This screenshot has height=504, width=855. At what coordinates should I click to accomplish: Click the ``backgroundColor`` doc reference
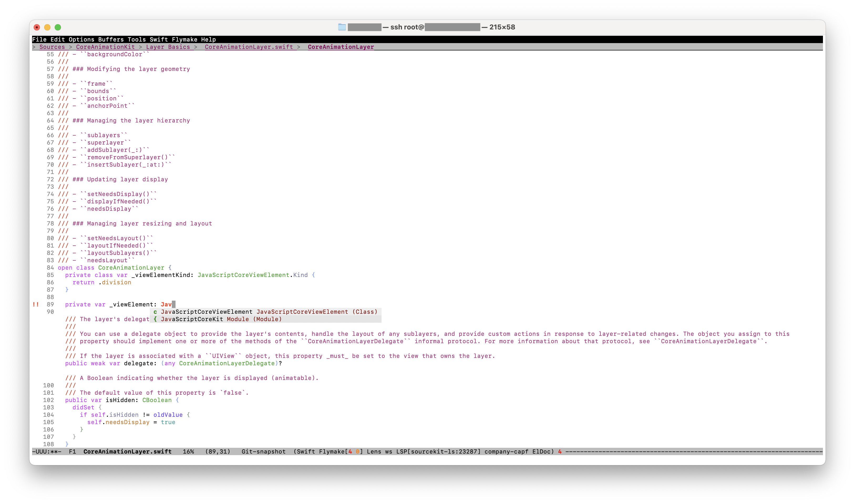click(115, 54)
